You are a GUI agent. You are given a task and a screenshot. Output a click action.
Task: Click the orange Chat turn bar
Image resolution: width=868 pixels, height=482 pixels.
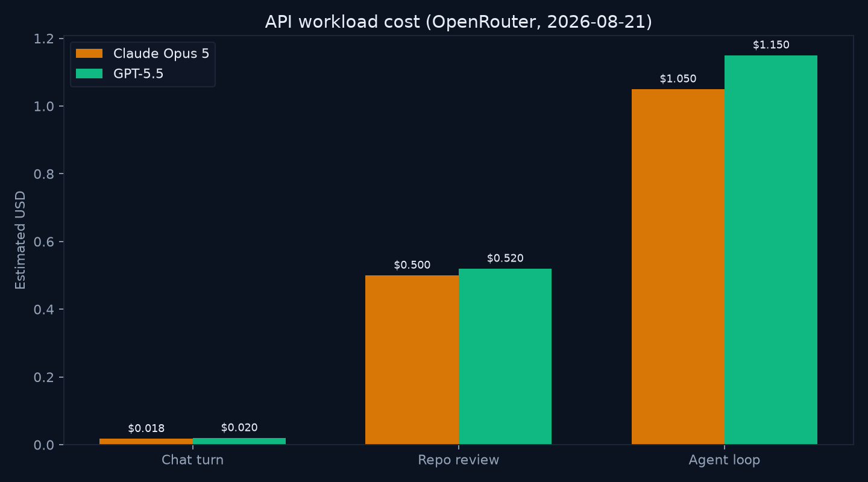click(146, 442)
